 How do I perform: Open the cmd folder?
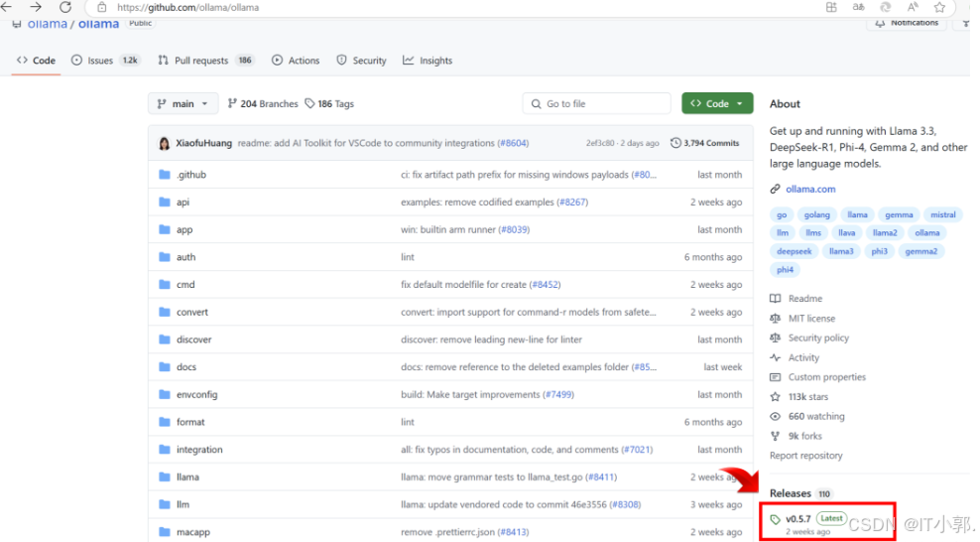pyautogui.click(x=185, y=285)
